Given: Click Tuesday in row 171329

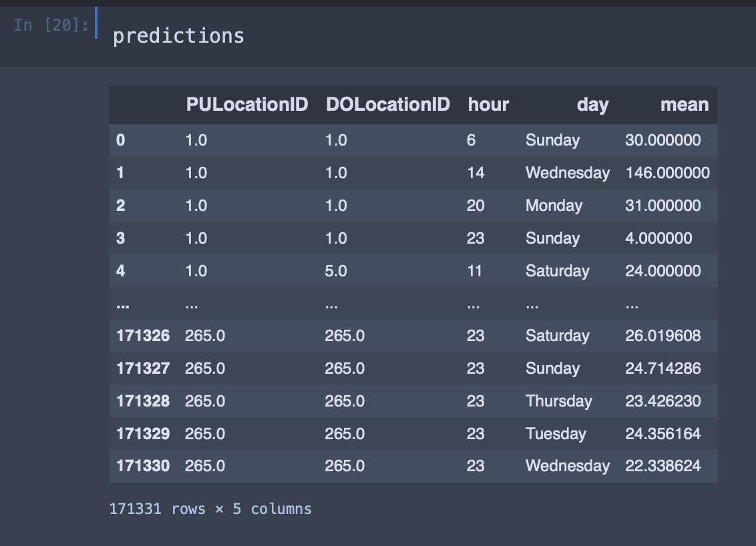Looking at the screenshot, I should pos(556,434).
